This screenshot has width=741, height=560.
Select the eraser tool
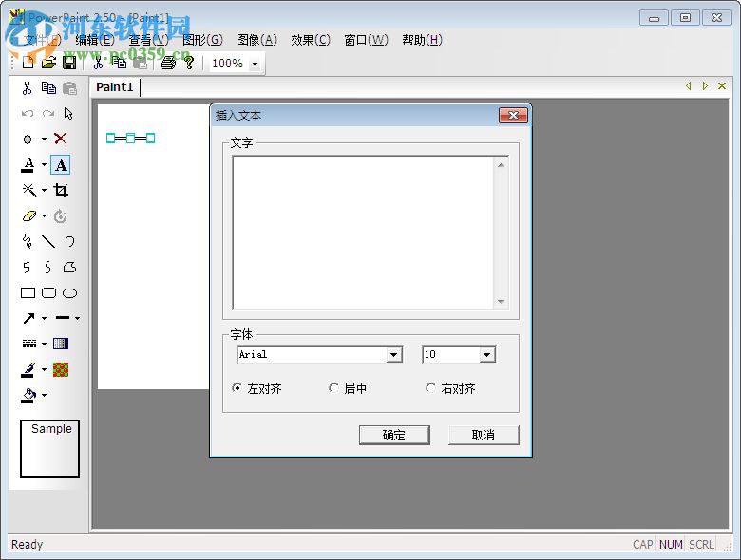pos(29,215)
